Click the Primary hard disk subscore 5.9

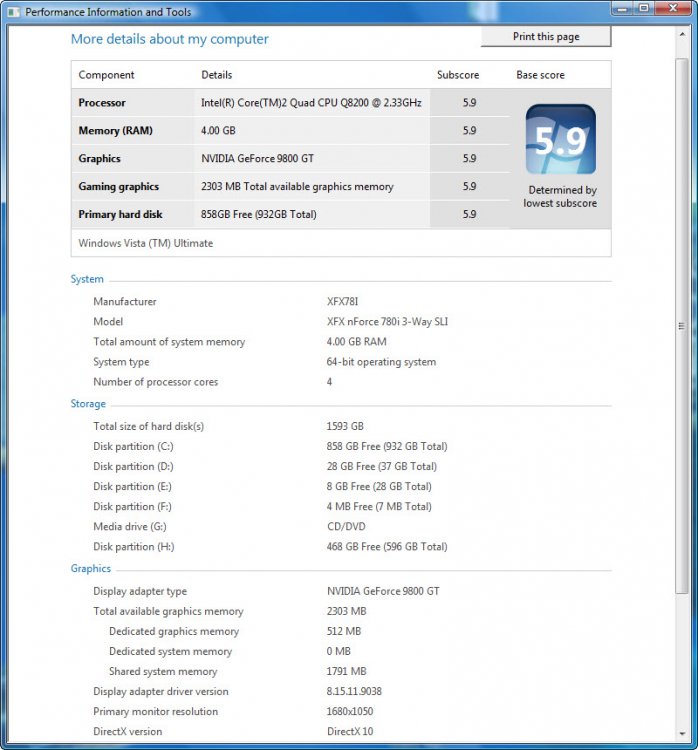469,214
